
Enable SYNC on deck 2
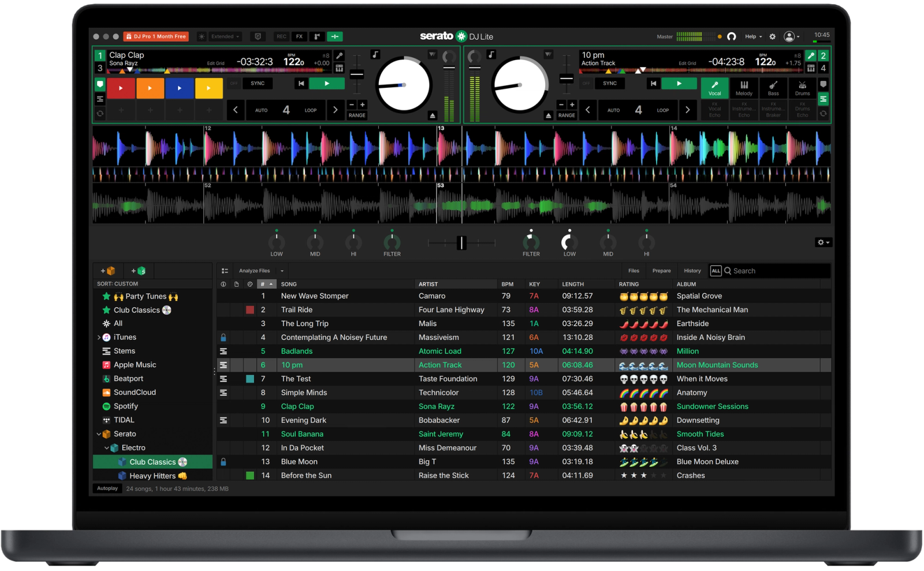610,84
